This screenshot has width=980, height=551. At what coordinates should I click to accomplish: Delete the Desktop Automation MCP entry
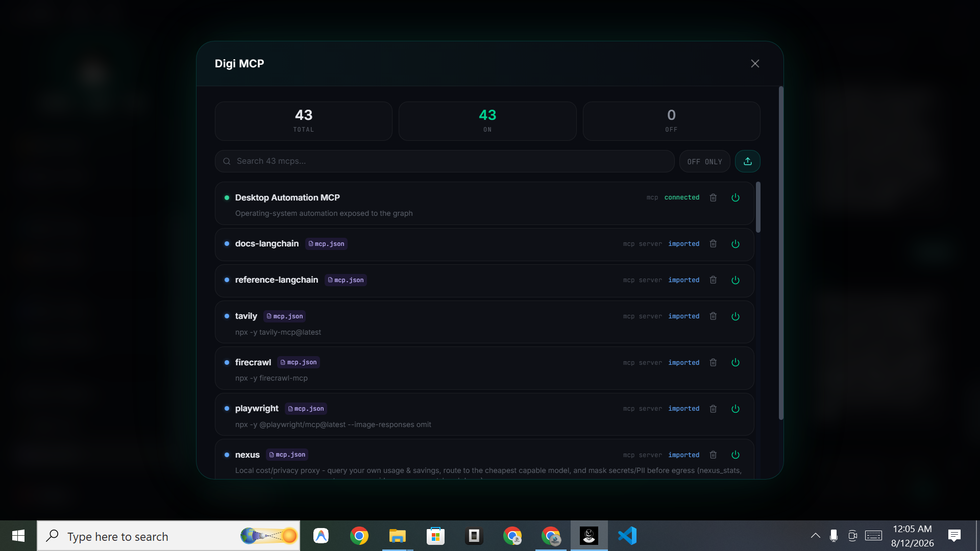[x=713, y=197]
